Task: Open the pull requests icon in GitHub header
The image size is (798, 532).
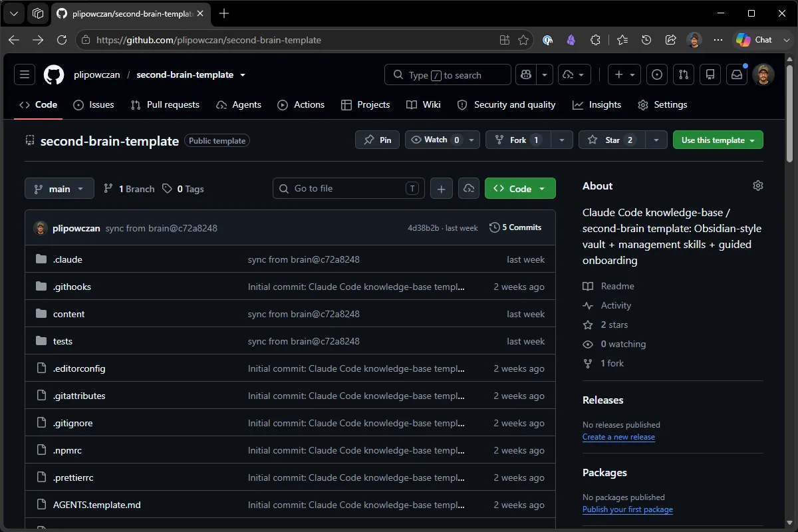Action: coord(684,75)
